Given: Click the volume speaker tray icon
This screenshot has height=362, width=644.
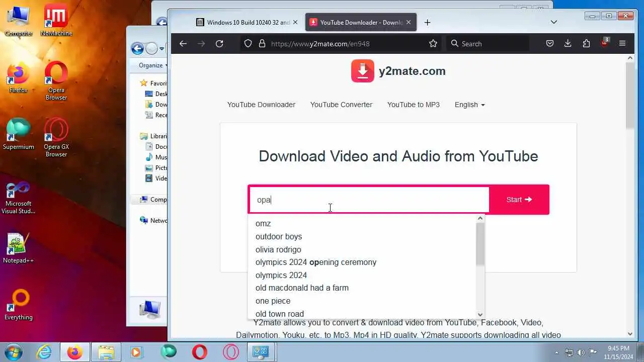Looking at the screenshot, I should 581,352.
